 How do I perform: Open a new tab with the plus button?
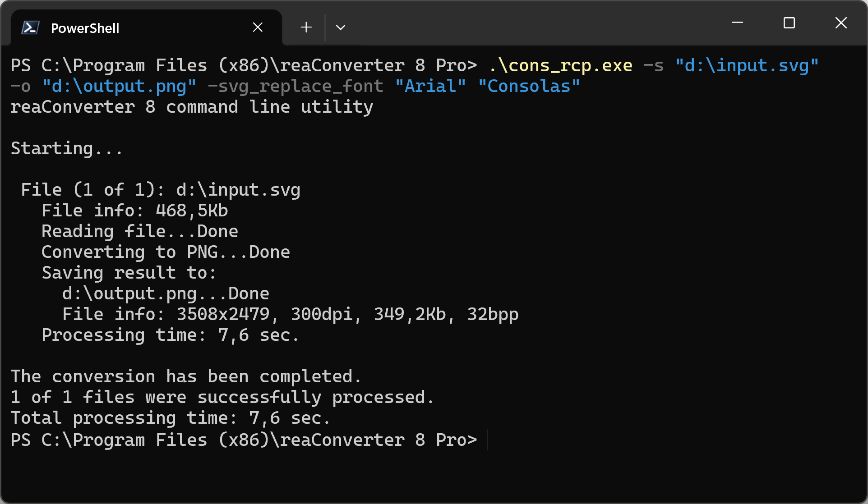[306, 27]
